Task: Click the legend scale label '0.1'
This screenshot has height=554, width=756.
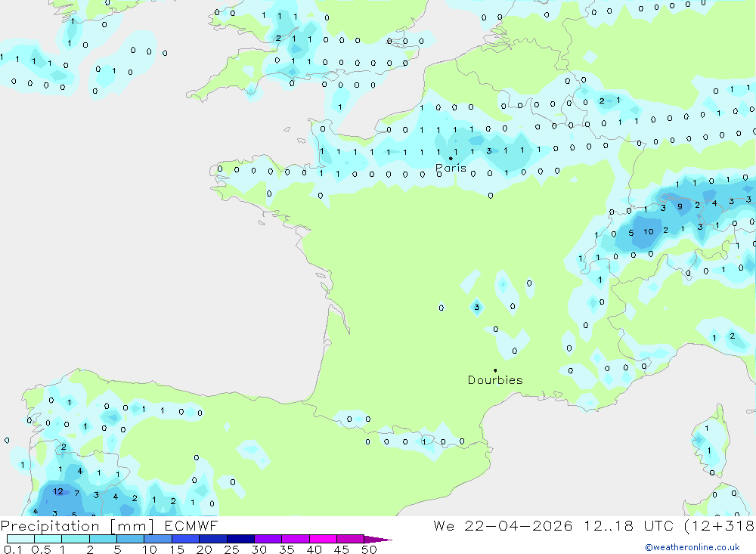Action: point(13,549)
